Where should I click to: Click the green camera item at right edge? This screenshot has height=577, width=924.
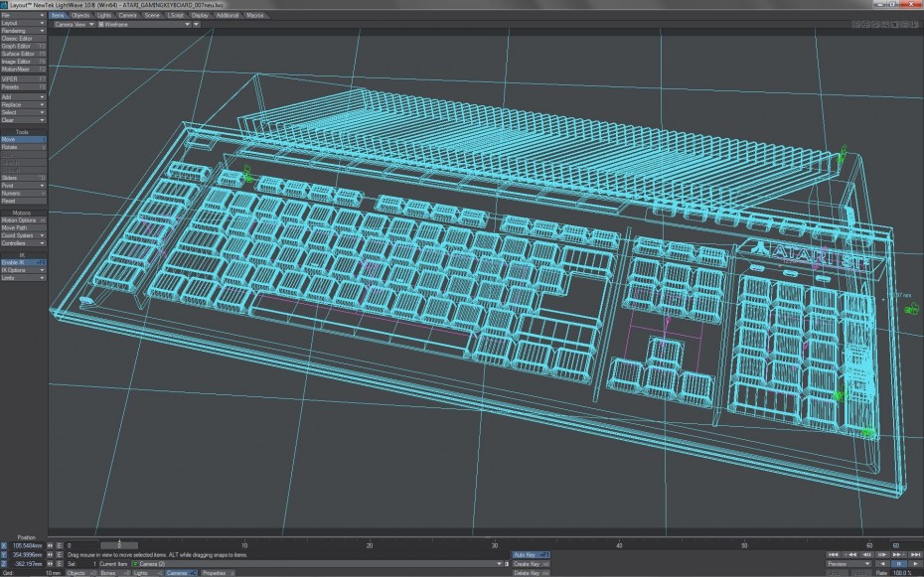click(x=912, y=307)
